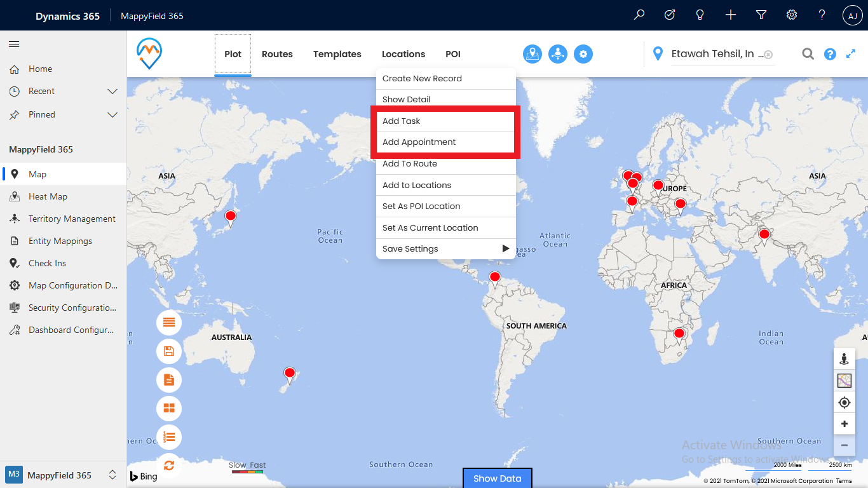Click the red pin near New Zealand
The width and height of the screenshot is (868, 488).
click(290, 375)
